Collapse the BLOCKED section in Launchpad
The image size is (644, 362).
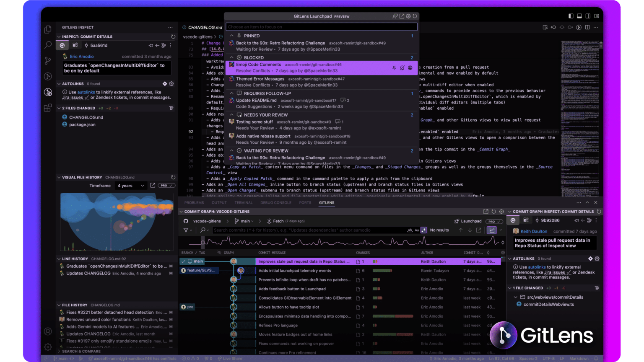pyautogui.click(x=231, y=57)
